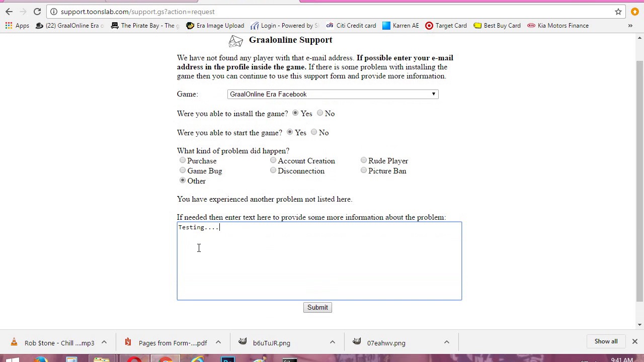Open the b6uTuJR.png download

tap(265, 343)
